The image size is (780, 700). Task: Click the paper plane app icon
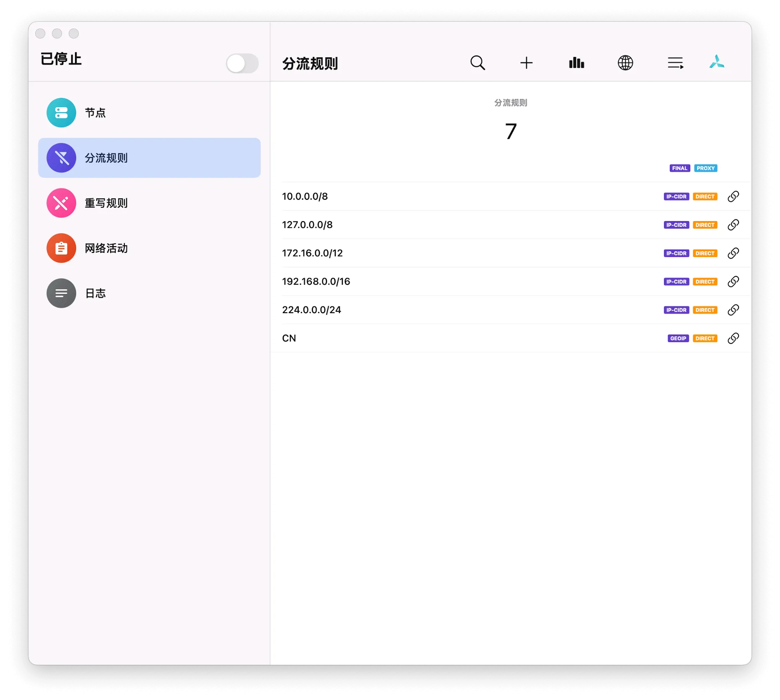tap(717, 63)
